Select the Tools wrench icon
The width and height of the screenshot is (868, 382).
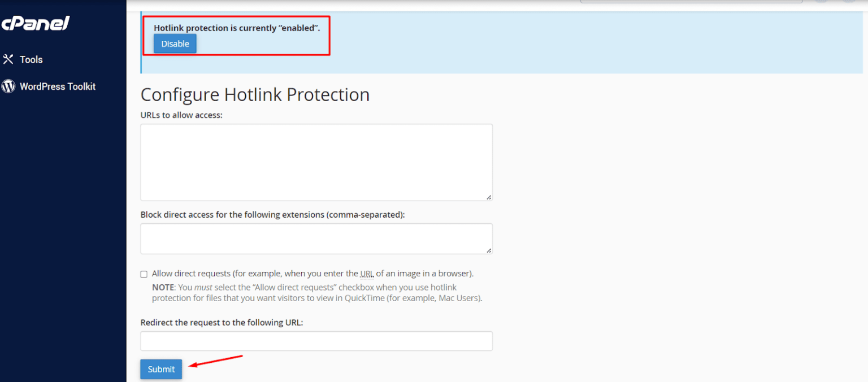pos(8,59)
